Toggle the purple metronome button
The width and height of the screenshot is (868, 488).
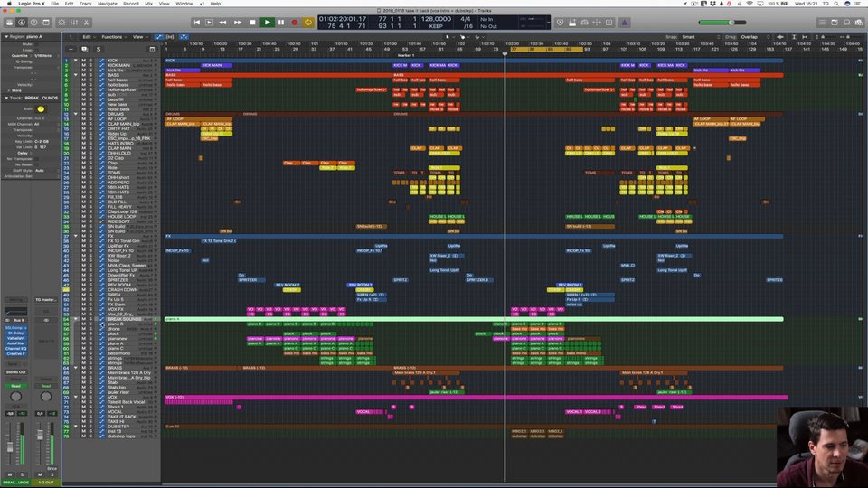coord(625,23)
